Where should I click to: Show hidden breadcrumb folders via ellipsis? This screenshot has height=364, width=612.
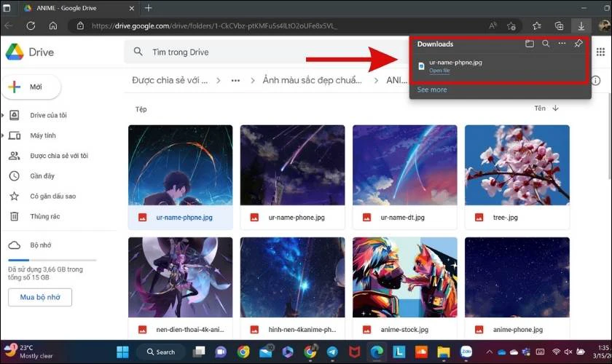(x=235, y=80)
